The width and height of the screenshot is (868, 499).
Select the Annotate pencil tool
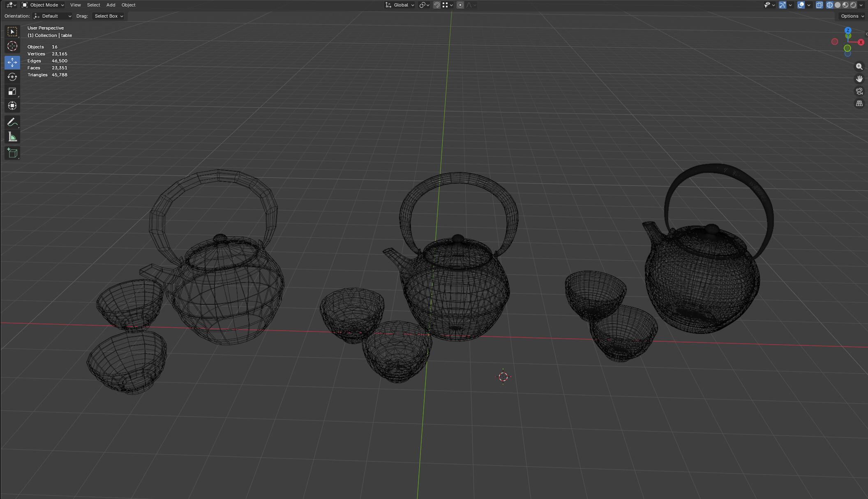pos(12,122)
